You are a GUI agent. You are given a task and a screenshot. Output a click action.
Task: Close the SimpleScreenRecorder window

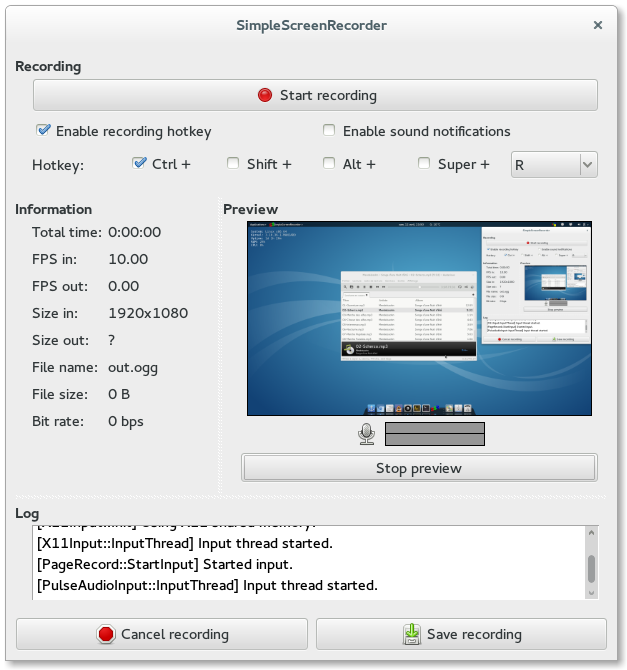click(598, 25)
